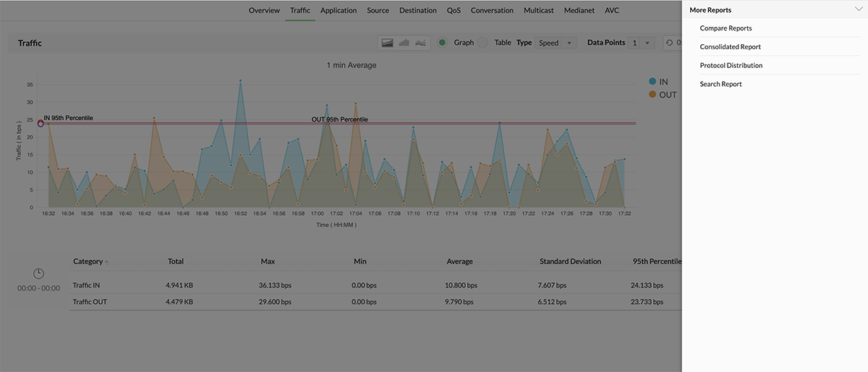Select the Graph radio button
Screen dimensions: 868x372
[x=442, y=43]
